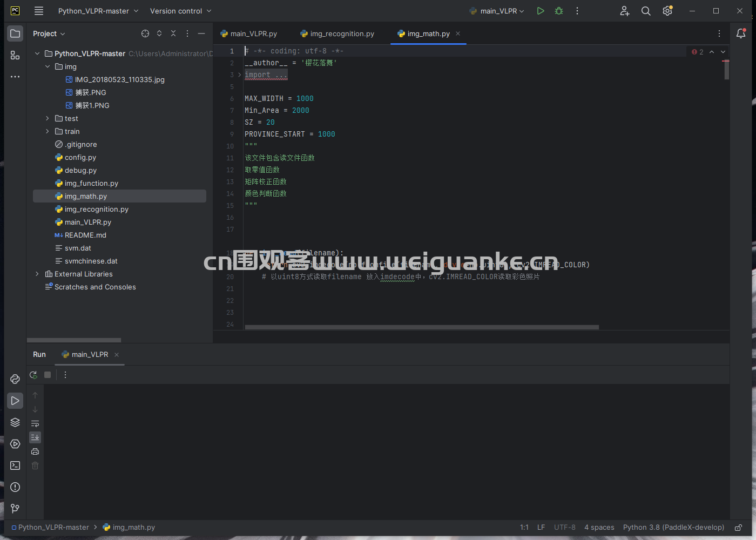756x540 pixels.
Task: Toggle read-only lock in status bar
Action: tap(738, 528)
